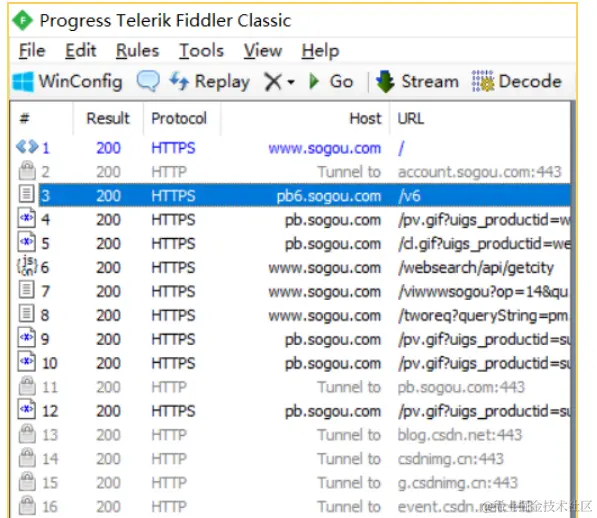Screen dimensions: 597x518
Task: Select the 200 result of session 12
Action: point(108,411)
